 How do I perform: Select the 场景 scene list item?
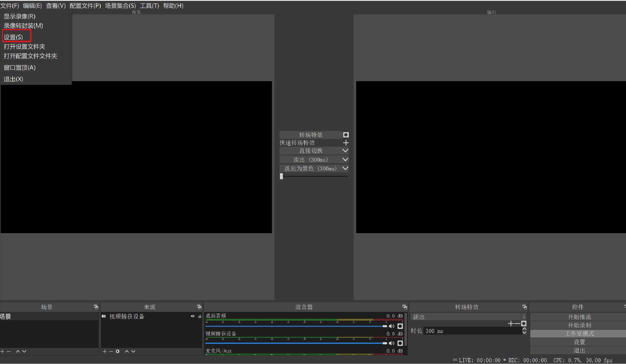49,316
